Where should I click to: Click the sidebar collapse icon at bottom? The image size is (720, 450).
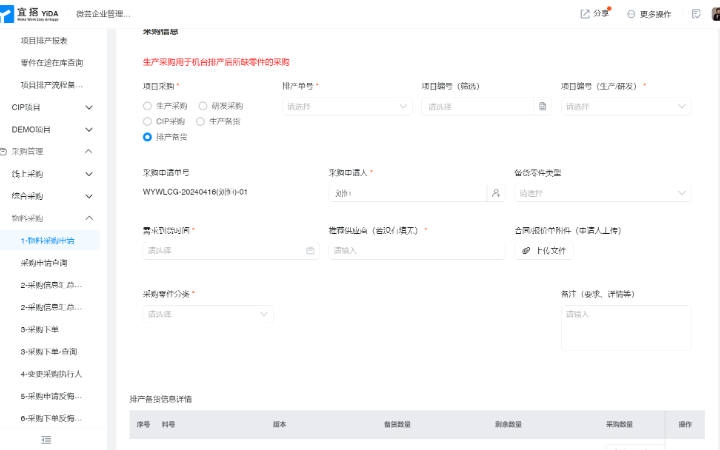pyautogui.click(x=46, y=440)
